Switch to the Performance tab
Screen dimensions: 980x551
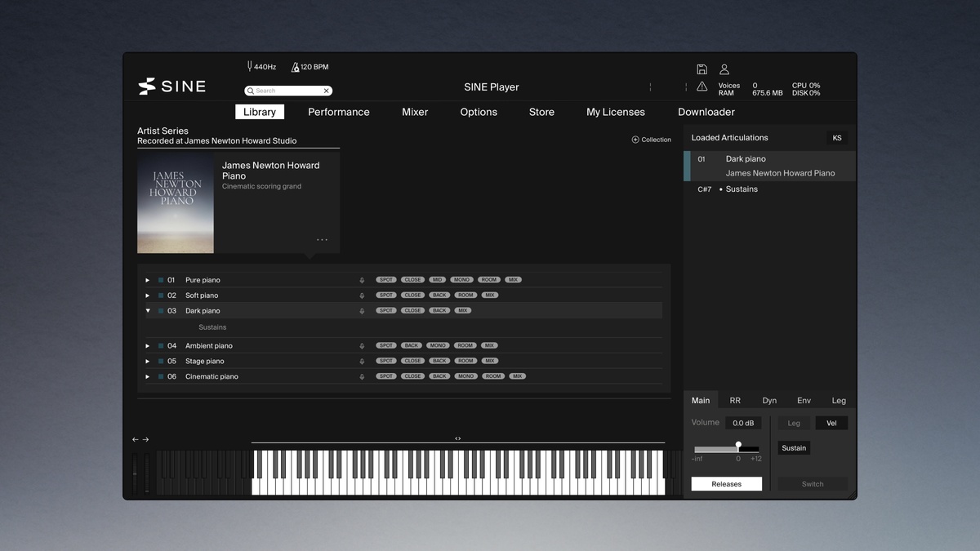point(339,112)
